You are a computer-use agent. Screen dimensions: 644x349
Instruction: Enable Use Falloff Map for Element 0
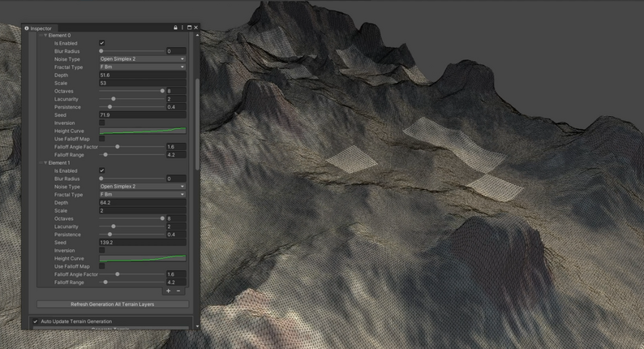102,139
